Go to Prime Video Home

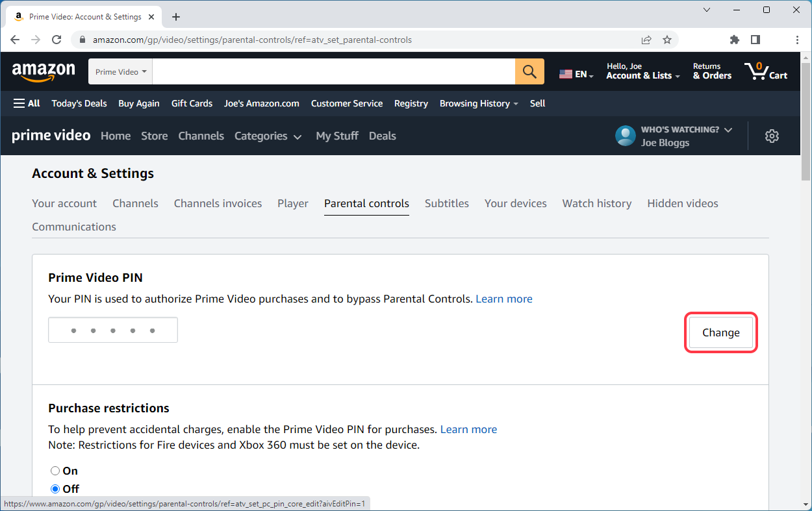tap(116, 136)
